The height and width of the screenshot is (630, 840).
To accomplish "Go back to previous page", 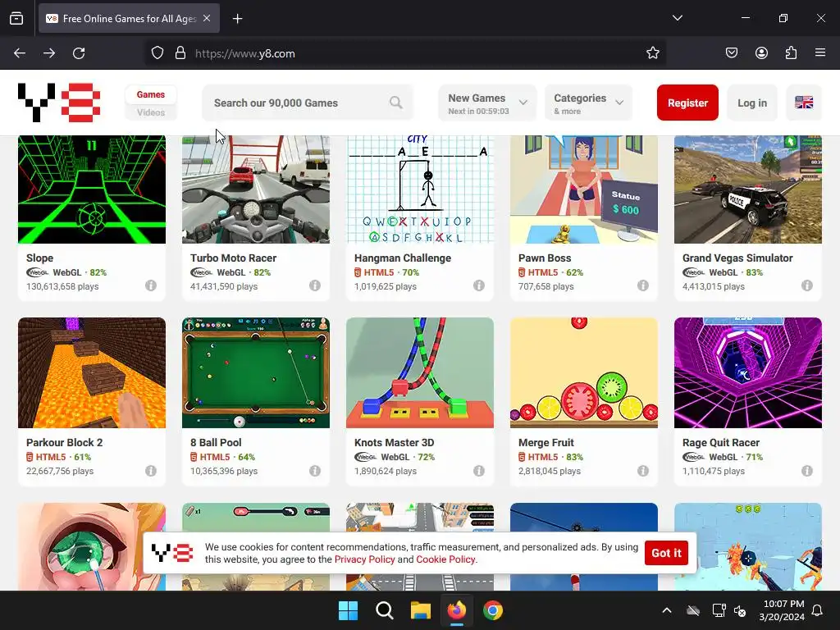I will [x=20, y=53].
